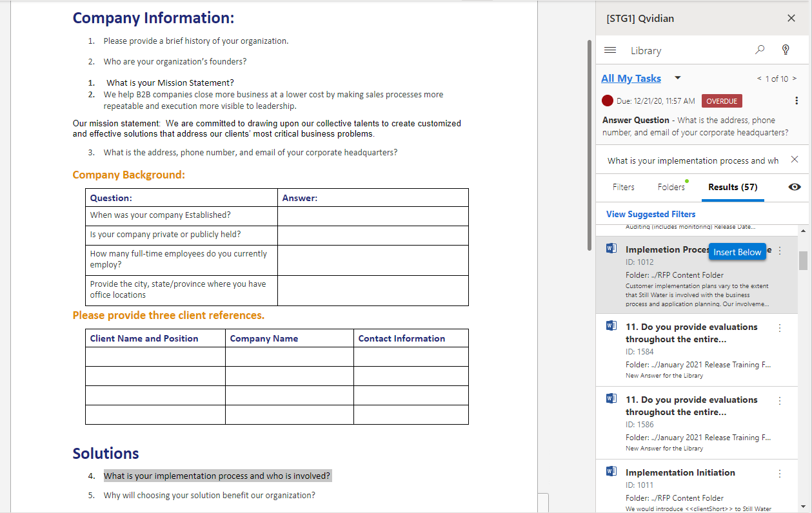
Task: Click the lightbulb suggestions icon
Action: pyautogui.click(x=786, y=50)
